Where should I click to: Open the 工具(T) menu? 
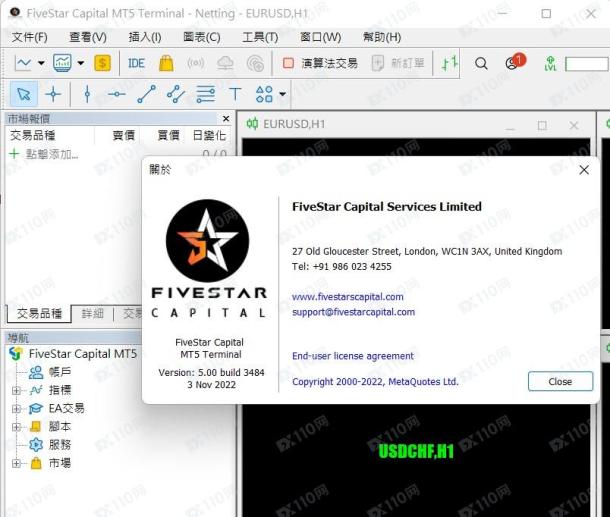(260, 37)
